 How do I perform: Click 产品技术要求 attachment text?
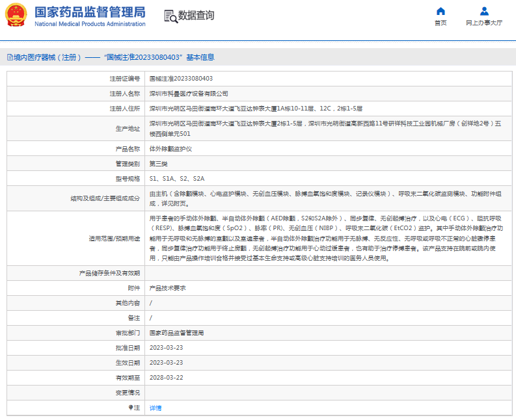(167, 288)
